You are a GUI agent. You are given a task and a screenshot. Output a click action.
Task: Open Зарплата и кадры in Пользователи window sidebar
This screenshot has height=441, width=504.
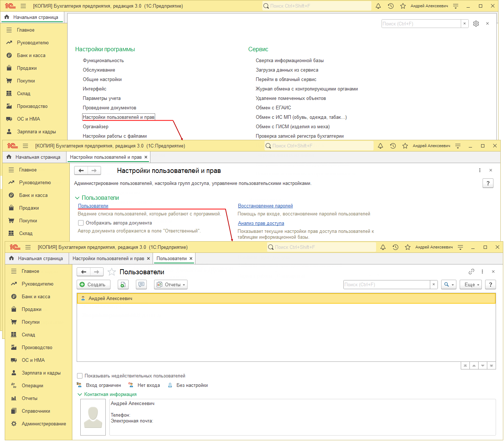click(41, 373)
